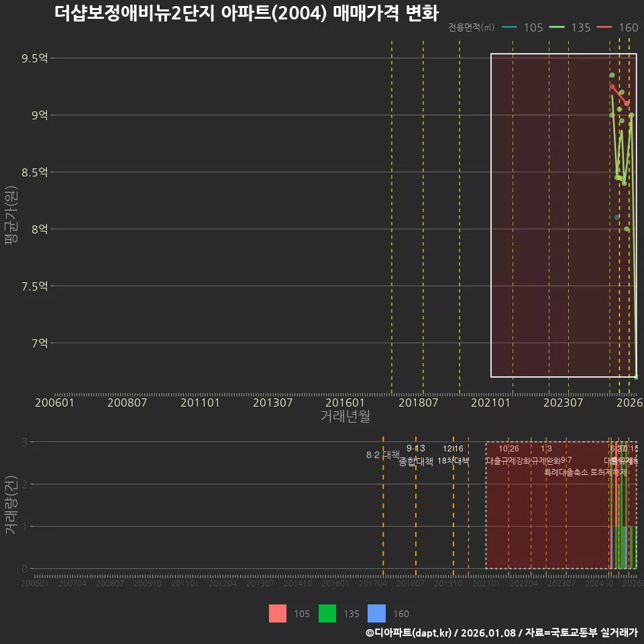Click the 105 line marker in top legend
Screen dimensions: 644x644
pyautogui.click(x=510, y=28)
